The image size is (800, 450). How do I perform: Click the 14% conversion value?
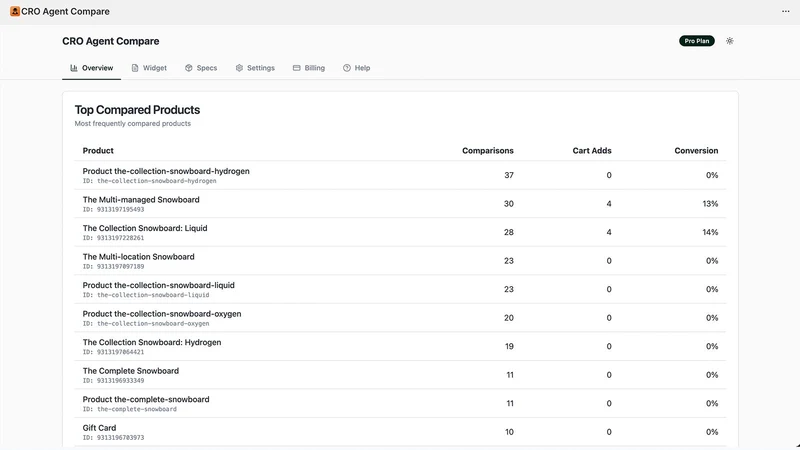[x=710, y=232]
